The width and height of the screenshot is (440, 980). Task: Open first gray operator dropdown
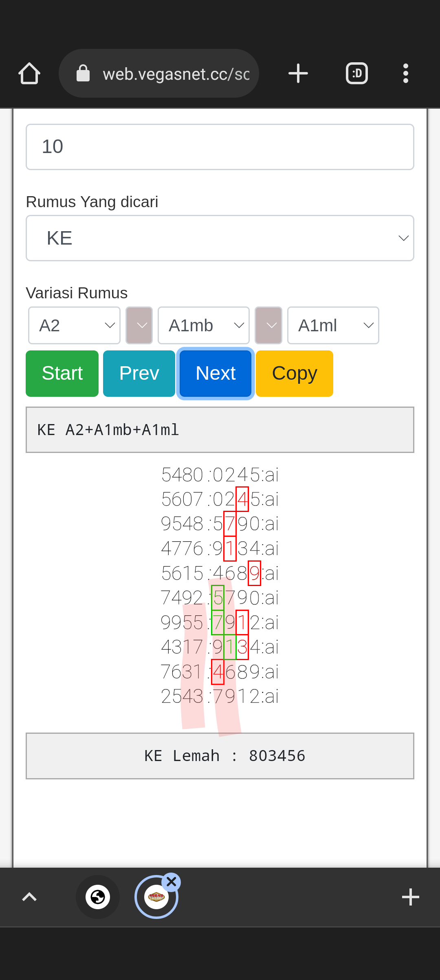click(x=139, y=326)
